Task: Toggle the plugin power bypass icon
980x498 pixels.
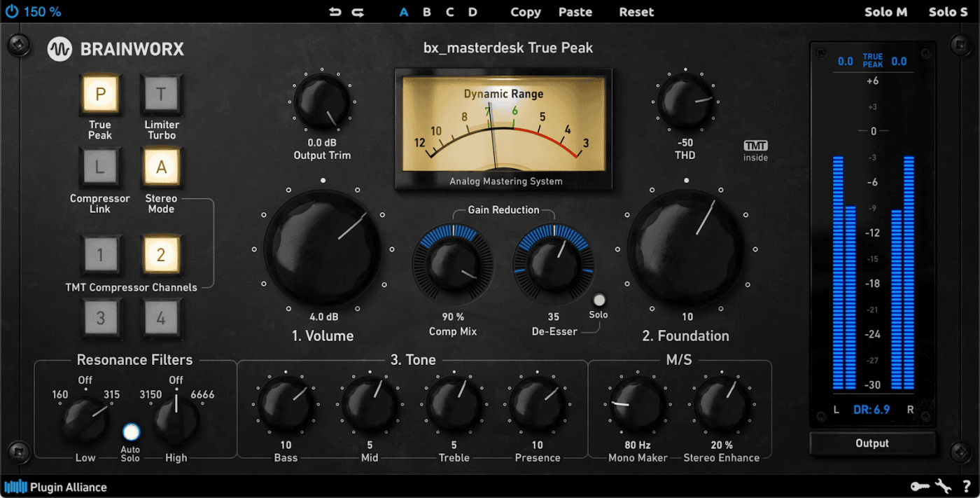Action: click(x=12, y=12)
